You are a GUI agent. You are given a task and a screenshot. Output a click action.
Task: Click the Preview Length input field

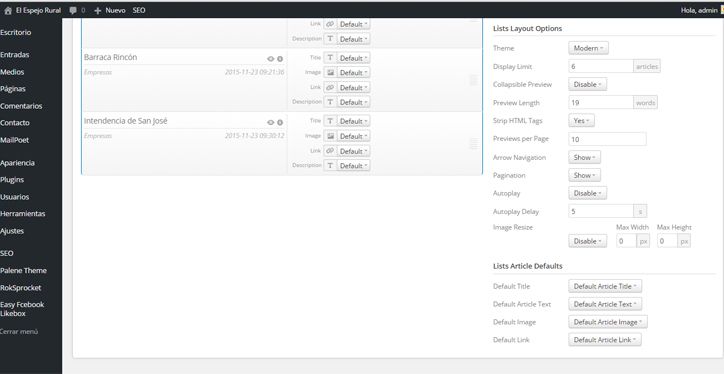601,103
